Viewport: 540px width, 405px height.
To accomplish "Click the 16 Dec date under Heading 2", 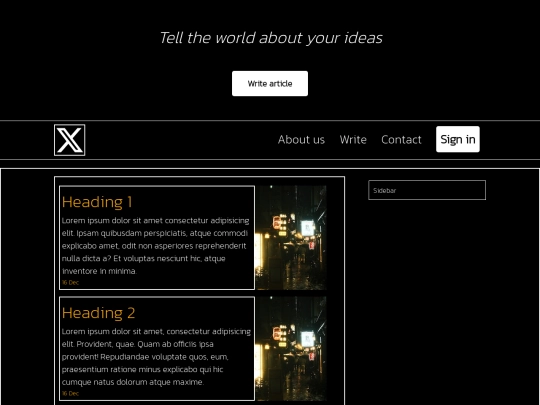I will (70, 393).
